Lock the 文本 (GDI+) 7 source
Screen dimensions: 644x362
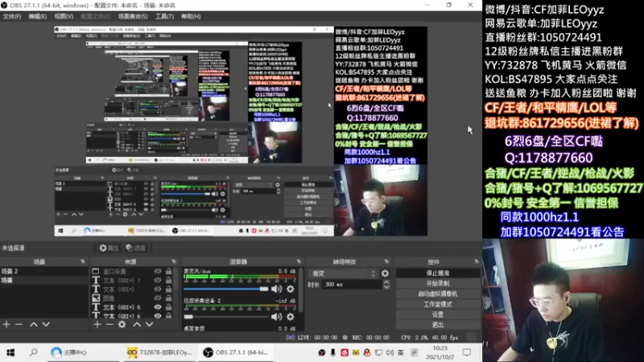tap(169, 280)
